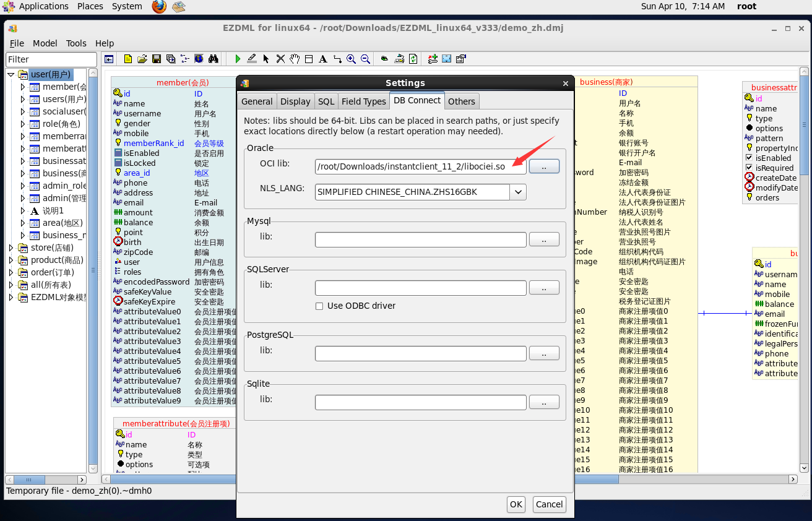The height and width of the screenshot is (521, 812).
Task: Switch to the General tab
Action: click(x=257, y=101)
